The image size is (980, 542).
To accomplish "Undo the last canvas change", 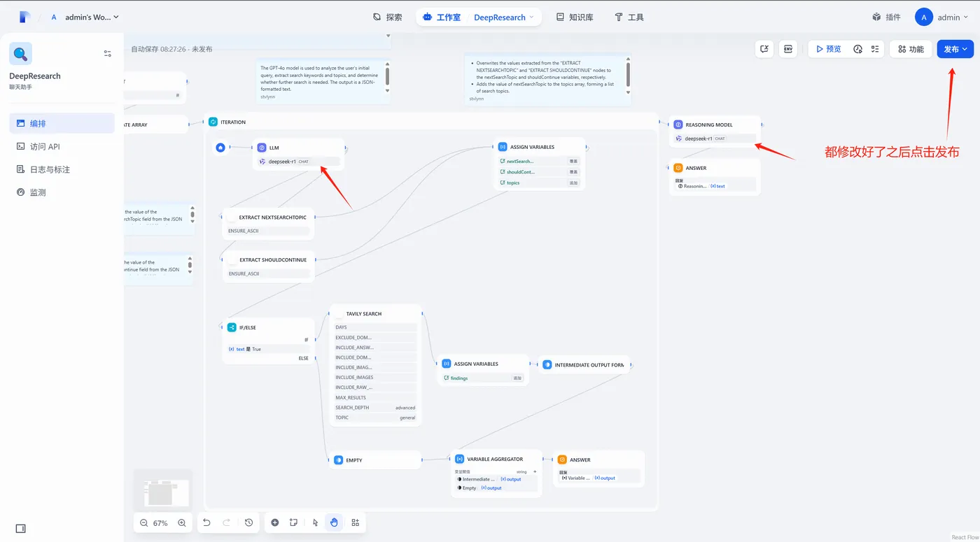I will [x=206, y=522].
